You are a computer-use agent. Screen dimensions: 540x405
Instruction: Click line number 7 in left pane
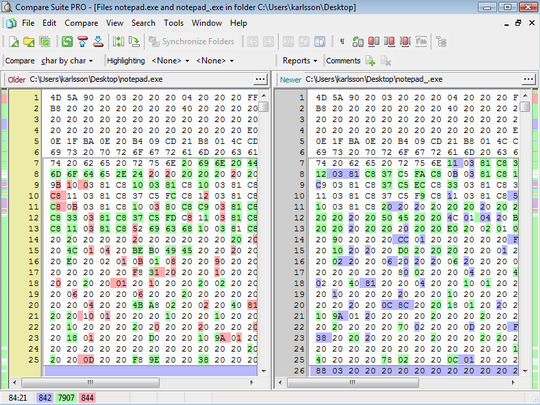pos(37,163)
